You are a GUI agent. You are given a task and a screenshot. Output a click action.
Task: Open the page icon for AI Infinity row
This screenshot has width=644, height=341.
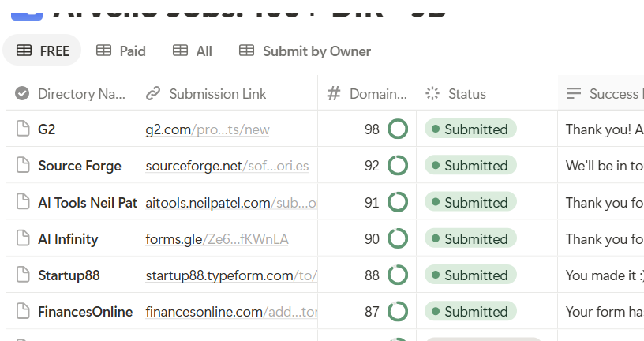click(x=23, y=238)
